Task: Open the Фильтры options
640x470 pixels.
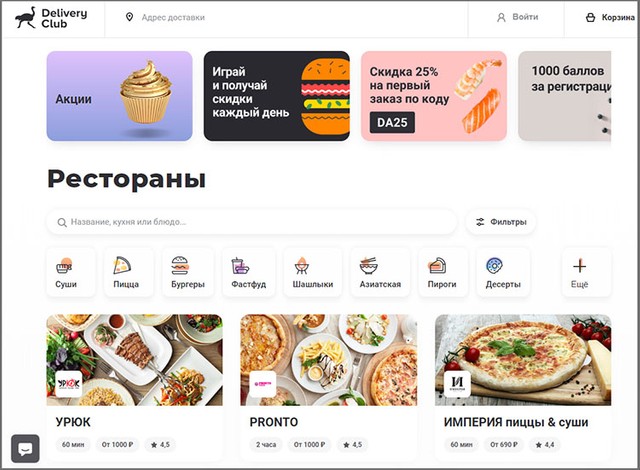Action: (x=501, y=222)
